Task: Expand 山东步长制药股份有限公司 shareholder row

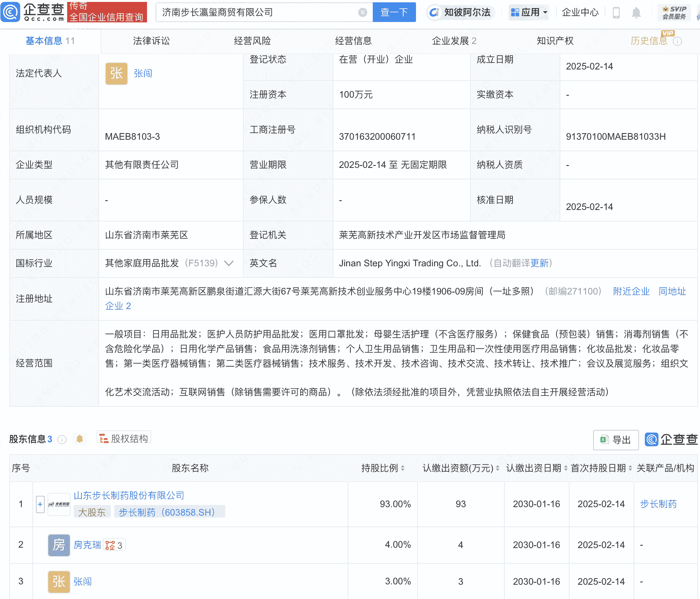Action: click(40, 504)
